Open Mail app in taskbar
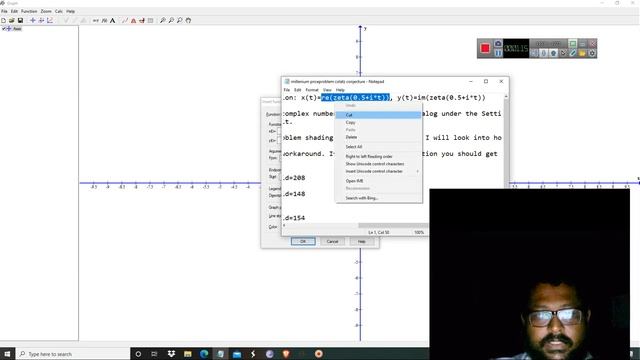 [x=237, y=354]
